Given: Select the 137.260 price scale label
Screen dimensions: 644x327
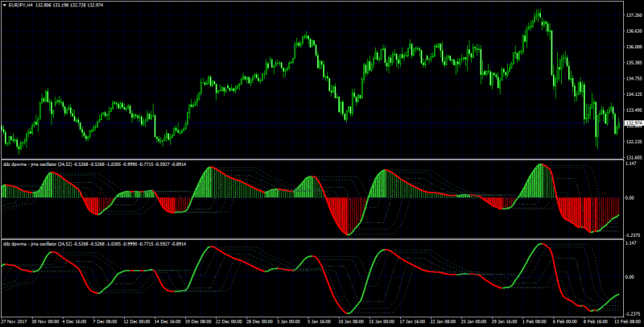Looking at the screenshot, I should click(634, 15).
